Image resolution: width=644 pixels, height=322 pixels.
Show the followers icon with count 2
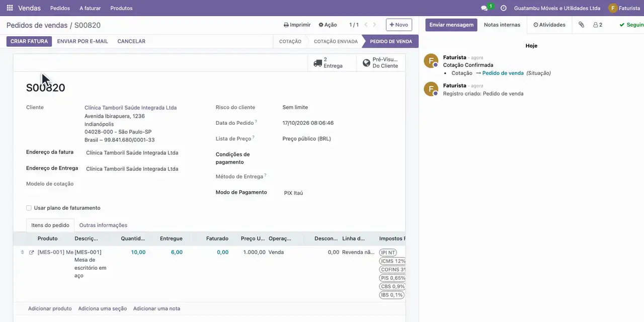pyautogui.click(x=598, y=25)
